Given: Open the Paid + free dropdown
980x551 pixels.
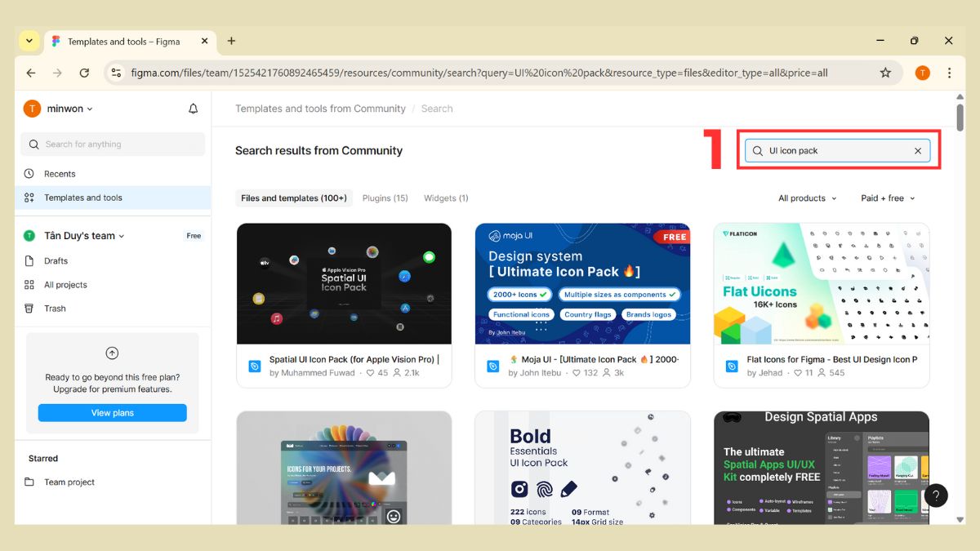Looking at the screenshot, I should (x=888, y=198).
